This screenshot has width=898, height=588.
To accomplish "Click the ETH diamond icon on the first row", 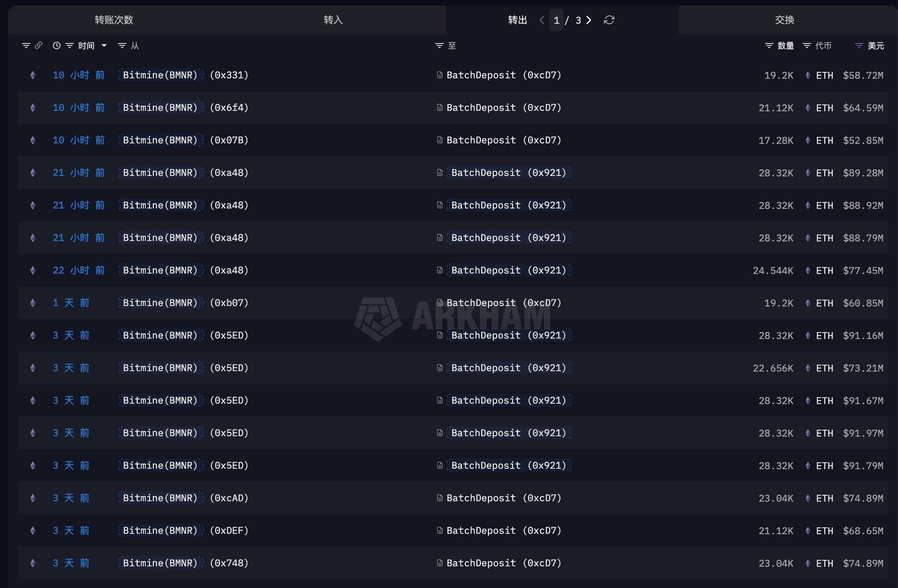I will point(33,75).
